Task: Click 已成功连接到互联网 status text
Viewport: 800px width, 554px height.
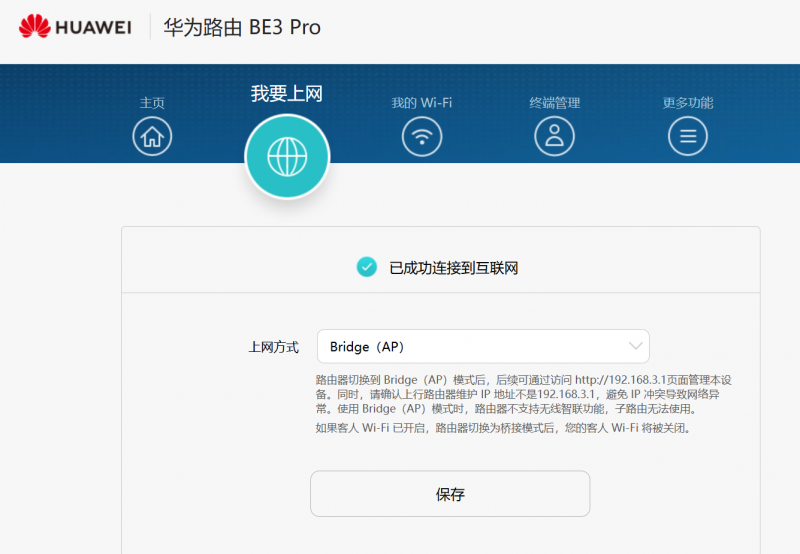Action: (x=454, y=268)
